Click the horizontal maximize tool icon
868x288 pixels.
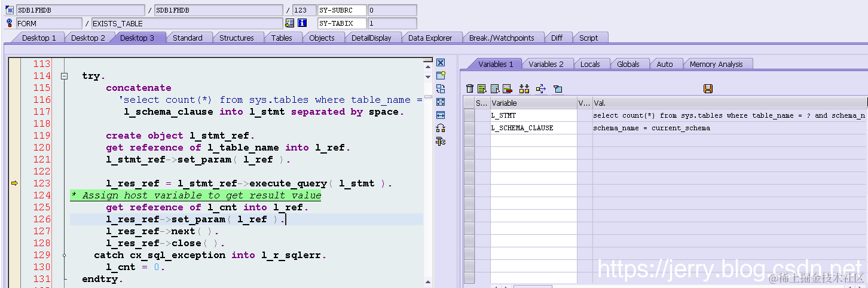[x=441, y=115]
